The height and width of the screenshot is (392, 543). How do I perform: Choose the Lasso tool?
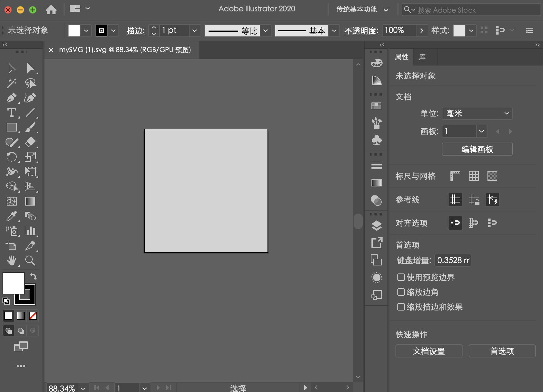click(x=30, y=83)
